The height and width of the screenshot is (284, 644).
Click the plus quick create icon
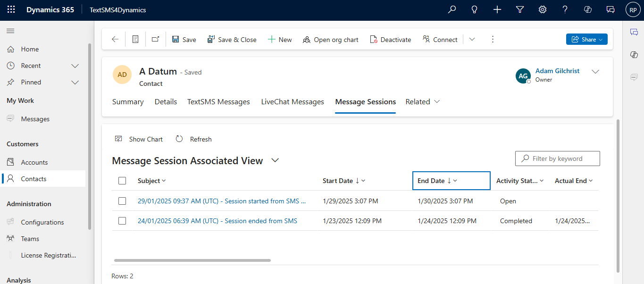point(497,9)
